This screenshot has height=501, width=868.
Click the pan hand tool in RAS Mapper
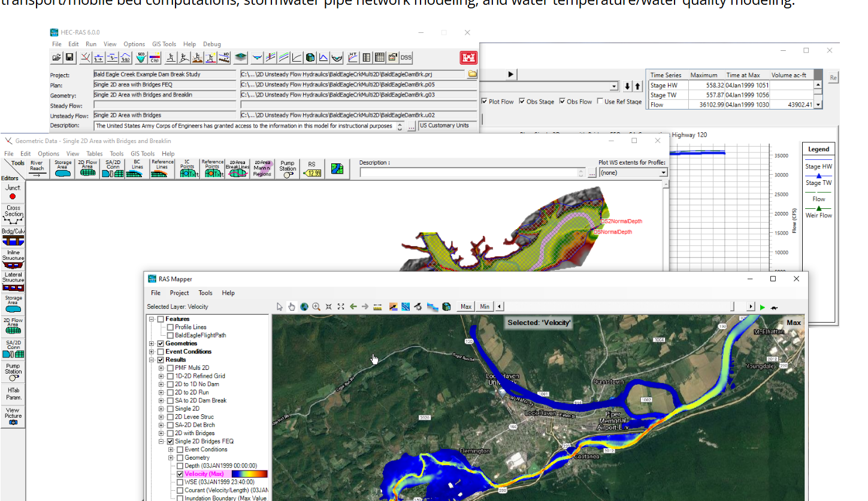[292, 306]
